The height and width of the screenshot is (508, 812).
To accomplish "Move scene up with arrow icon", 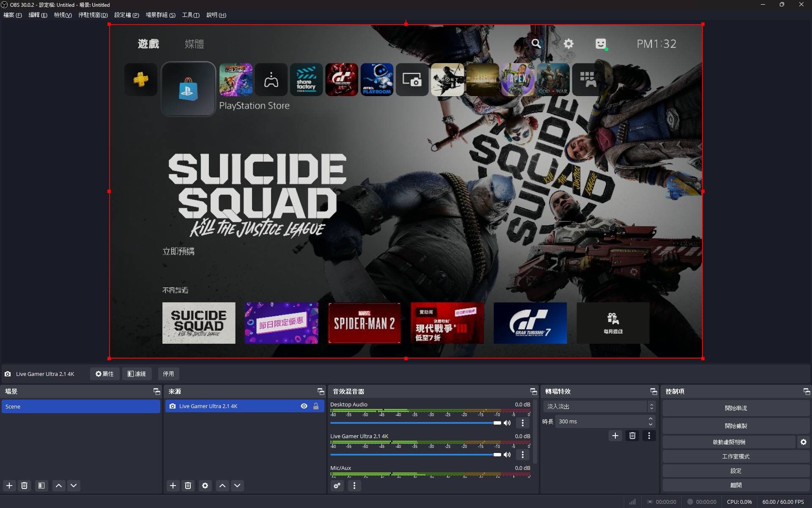I will [59, 486].
